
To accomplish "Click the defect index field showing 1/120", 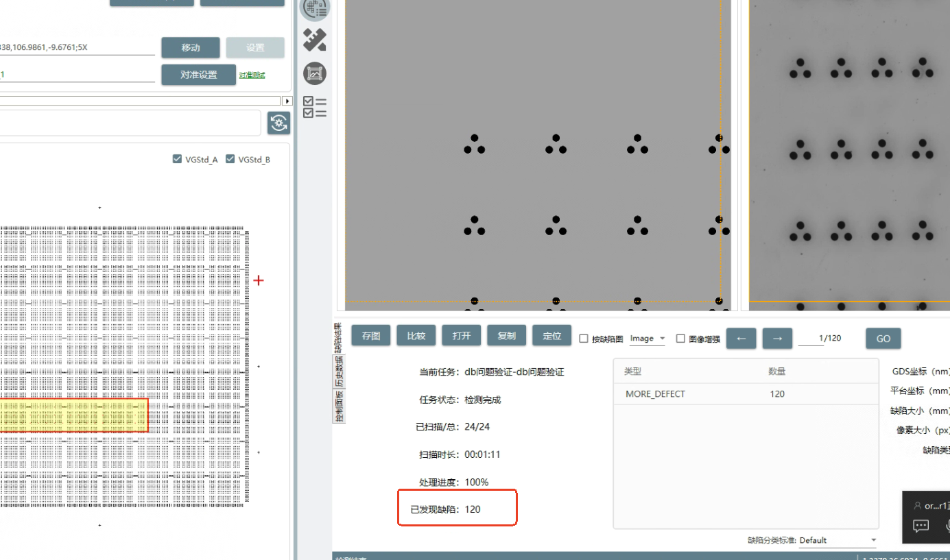I will pos(820,339).
